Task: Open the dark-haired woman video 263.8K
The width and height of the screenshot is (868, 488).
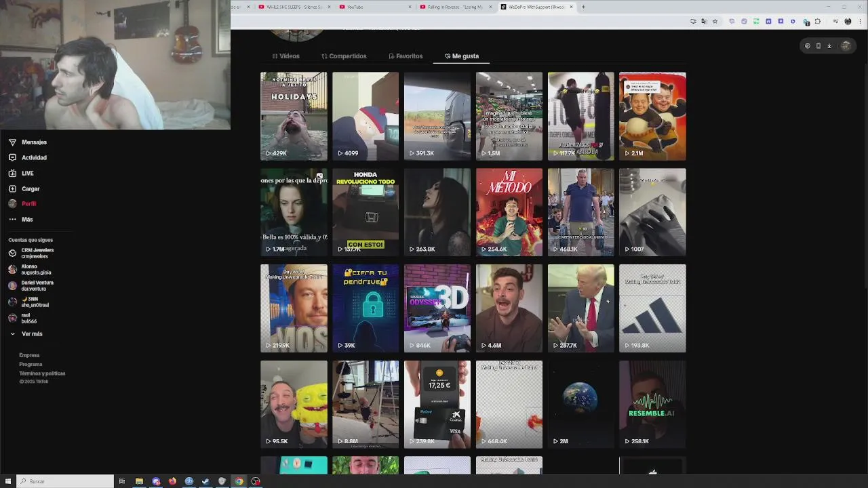Action: coord(437,212)
